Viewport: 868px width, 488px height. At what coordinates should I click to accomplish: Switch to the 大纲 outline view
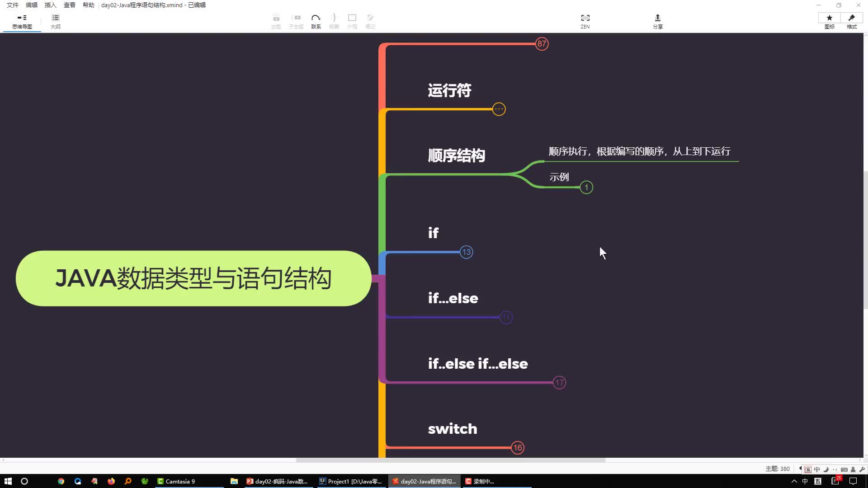point(55,21)
